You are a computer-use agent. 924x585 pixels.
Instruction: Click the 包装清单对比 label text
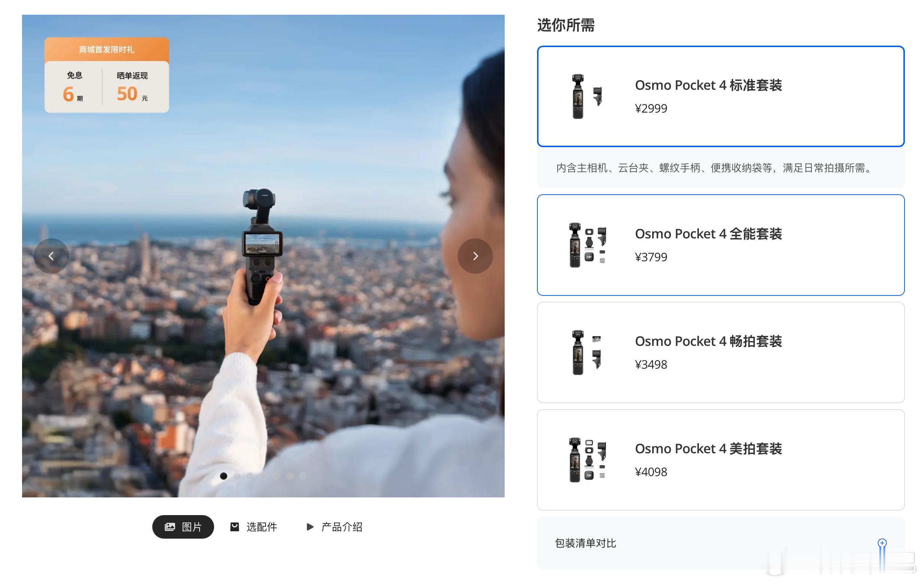tap(585, 543)
